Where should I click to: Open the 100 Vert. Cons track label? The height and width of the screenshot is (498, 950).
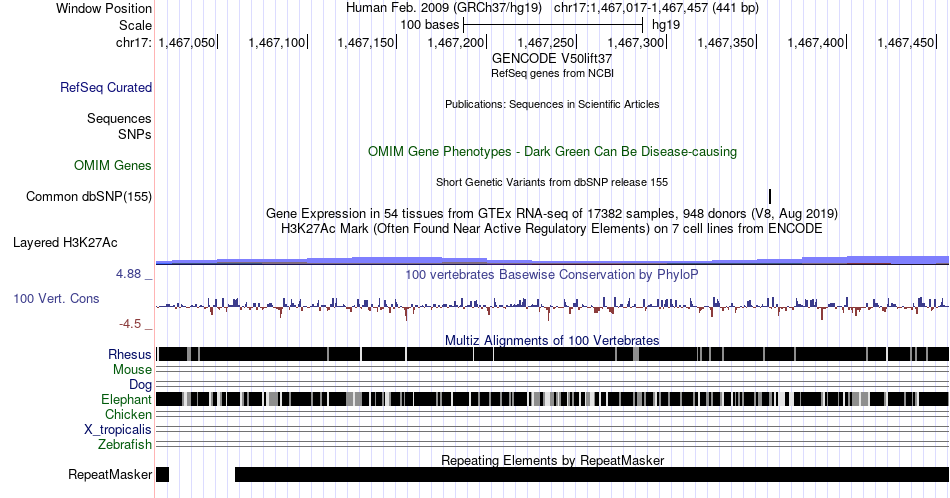(56, 298)
